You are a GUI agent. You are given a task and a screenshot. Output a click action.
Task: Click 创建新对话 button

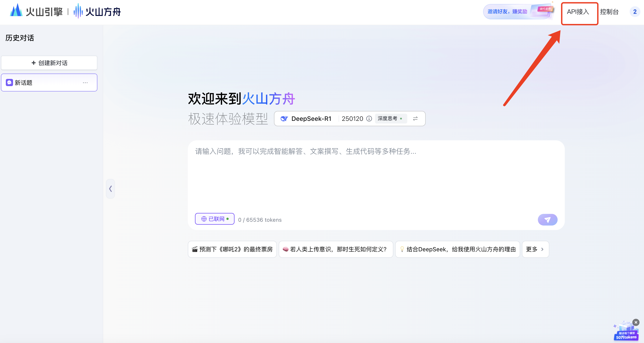pos(49,63)
